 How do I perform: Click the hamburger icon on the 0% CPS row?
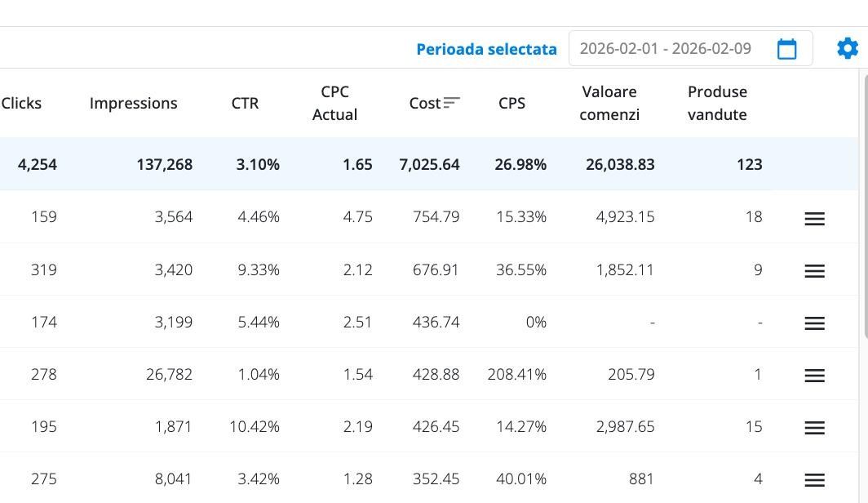814,323
